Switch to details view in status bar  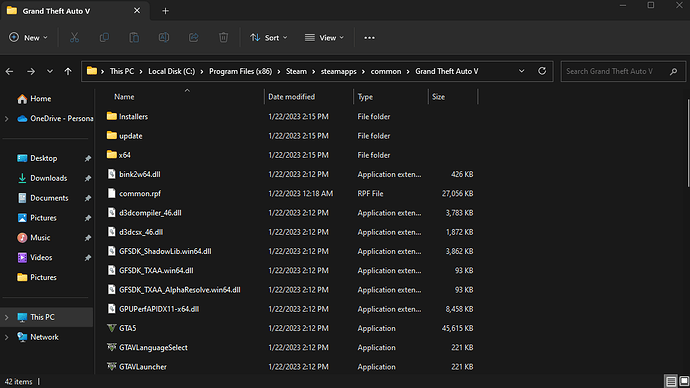(671, 381)
